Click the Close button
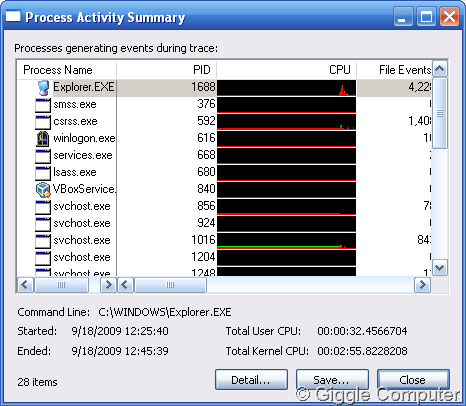The width and height of the screenshot is (466, 406). click(x=413, y=380)
